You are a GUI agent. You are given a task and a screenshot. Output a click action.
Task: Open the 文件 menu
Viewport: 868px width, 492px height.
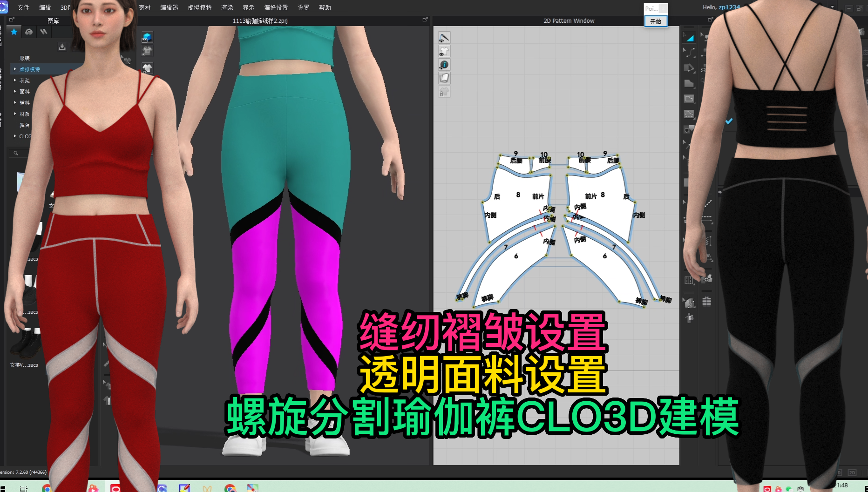tap(23, 7)
